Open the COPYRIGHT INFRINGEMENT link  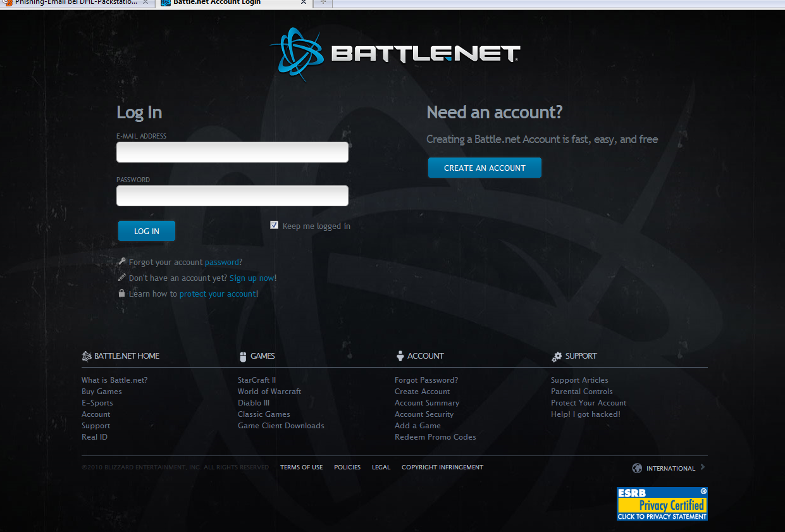tap(442, 467)
